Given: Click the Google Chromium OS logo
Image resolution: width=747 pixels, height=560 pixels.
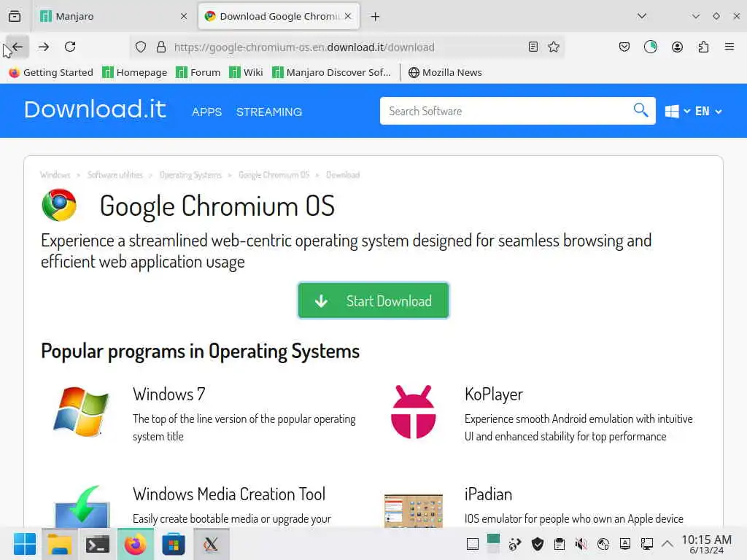Looking at the screenshot, I should pos(59,205).
